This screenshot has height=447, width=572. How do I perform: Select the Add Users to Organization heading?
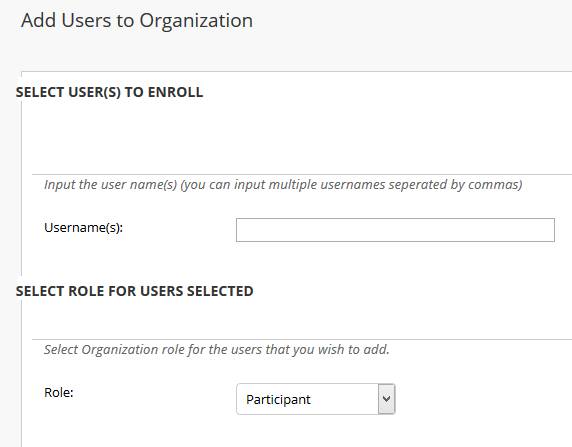tap(137, 20)
